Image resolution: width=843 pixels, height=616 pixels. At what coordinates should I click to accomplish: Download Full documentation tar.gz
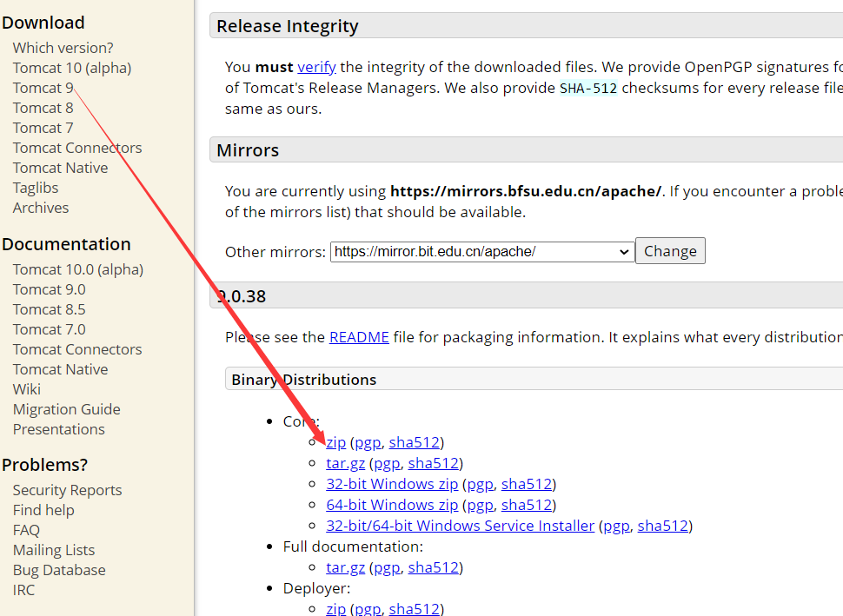346,567
